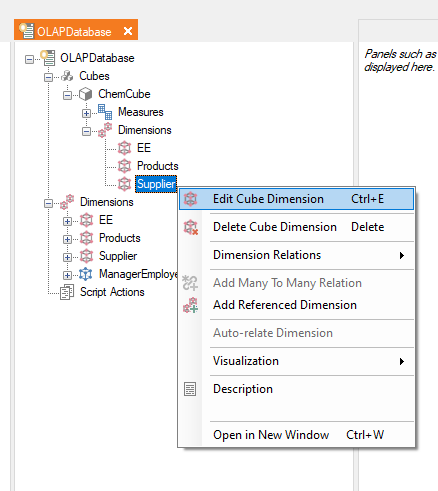Expand the top-level EE dimension
Screen dimensions: 438x491
(67, 221)
